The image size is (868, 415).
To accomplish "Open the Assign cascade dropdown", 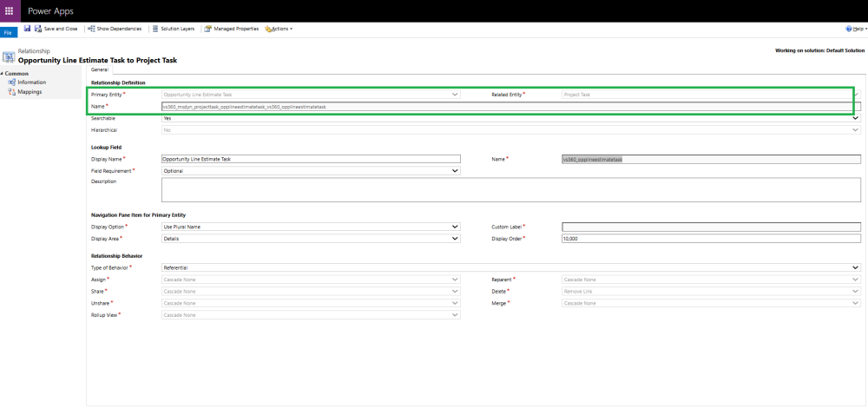I will pos(311,280).
